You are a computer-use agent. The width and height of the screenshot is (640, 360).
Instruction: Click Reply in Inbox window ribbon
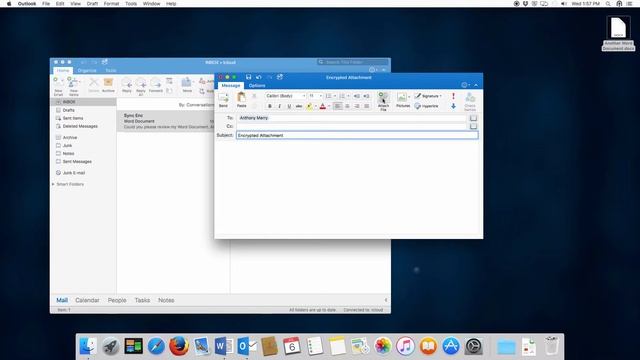tap(127, 85)
